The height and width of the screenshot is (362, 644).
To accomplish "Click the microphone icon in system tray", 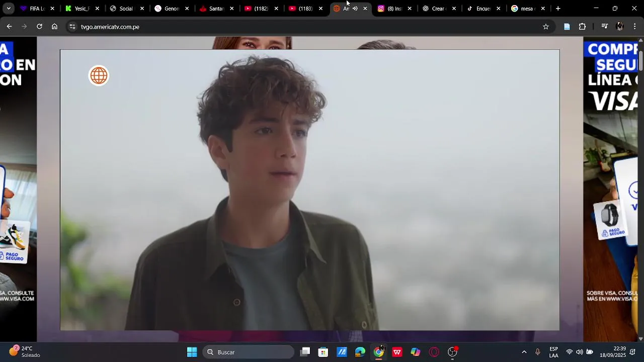I will coord(538,352).
